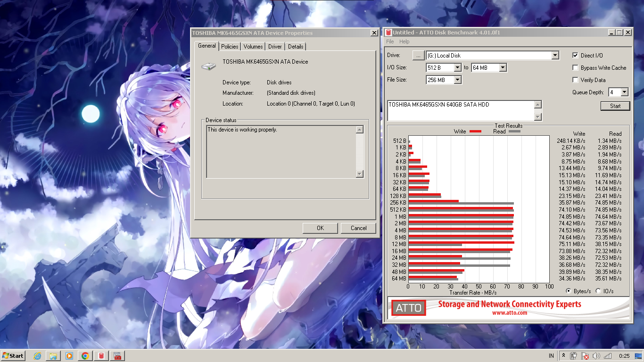Open the File menu in ATTO
This screenshot has width=644, height=362.
(390, 41)
